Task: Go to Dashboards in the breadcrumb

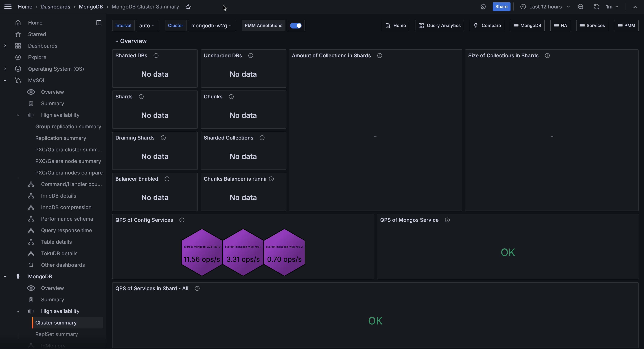Action: tap(56, 7)
